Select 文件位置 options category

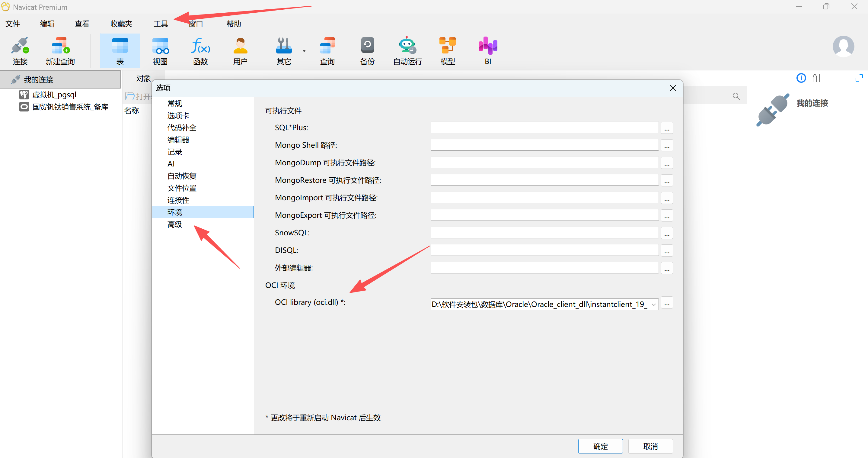(x=203, y=188)
